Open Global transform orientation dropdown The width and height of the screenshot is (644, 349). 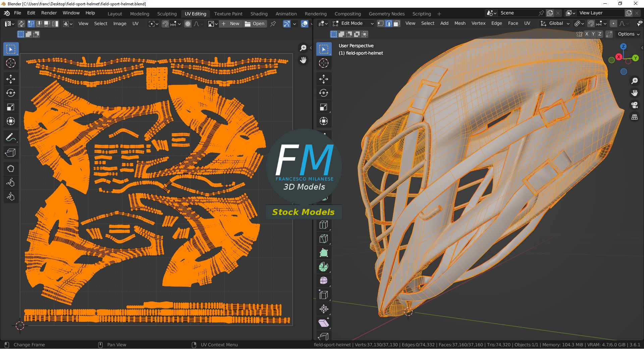point(555,23)
